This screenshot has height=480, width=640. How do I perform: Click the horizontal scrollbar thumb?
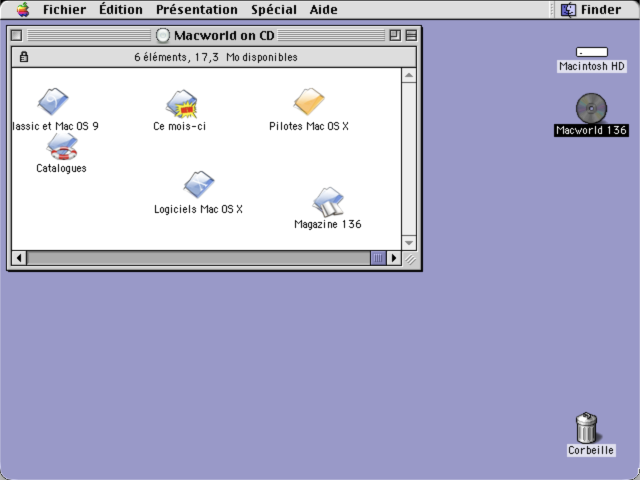pos(378,258)
